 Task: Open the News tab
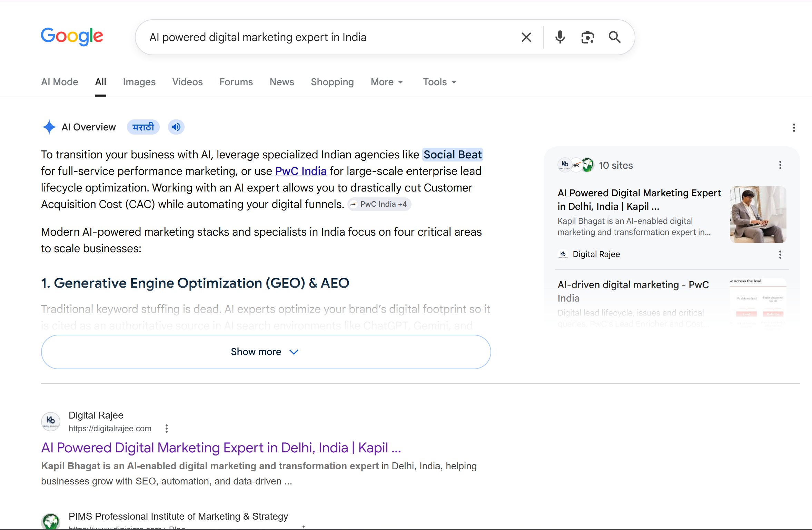[282, 82]
